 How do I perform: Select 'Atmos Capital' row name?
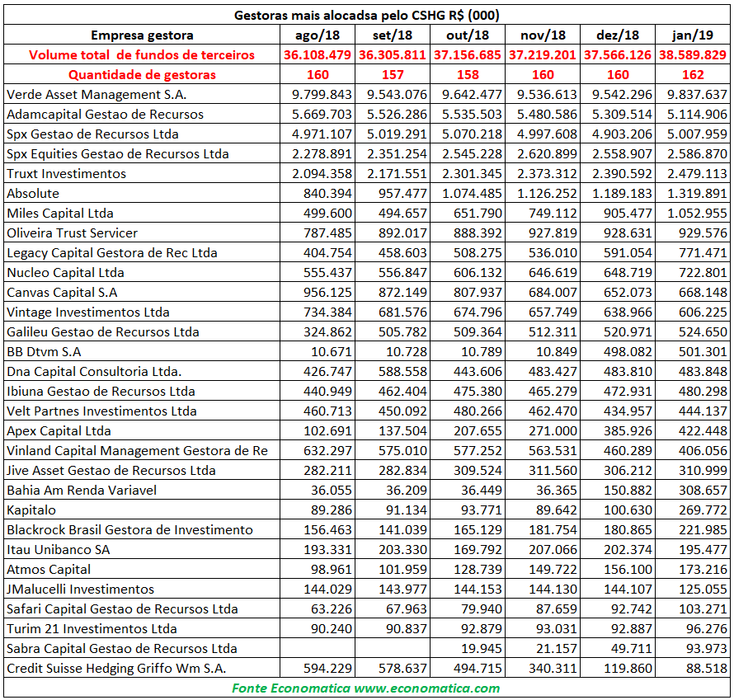pyautogui.click(x=49, y=569)
